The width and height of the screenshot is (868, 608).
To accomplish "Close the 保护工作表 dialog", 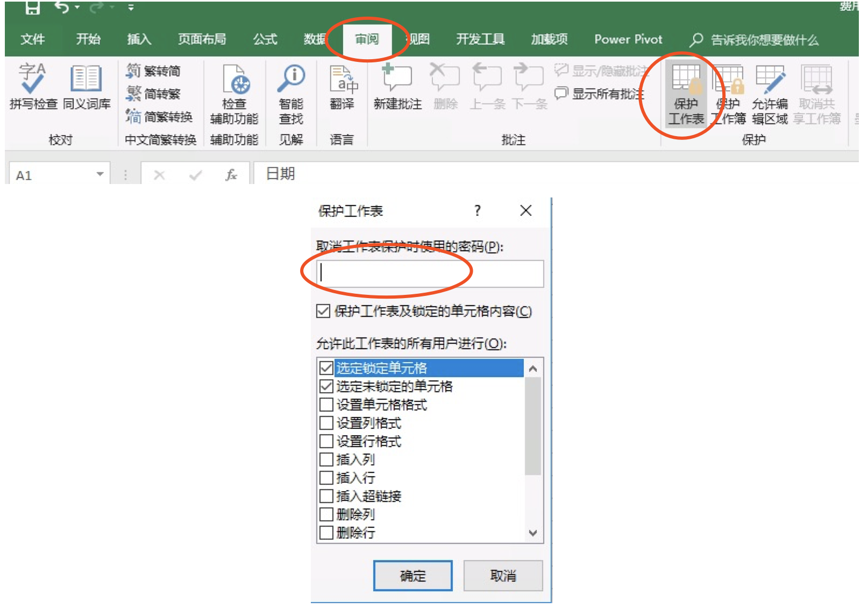I will pyautogui.click(x=526, y=210).
